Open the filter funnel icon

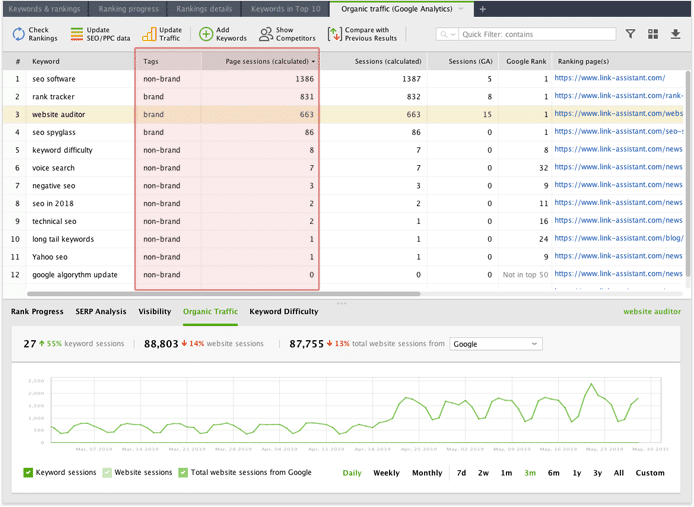[x=630, y=34]
